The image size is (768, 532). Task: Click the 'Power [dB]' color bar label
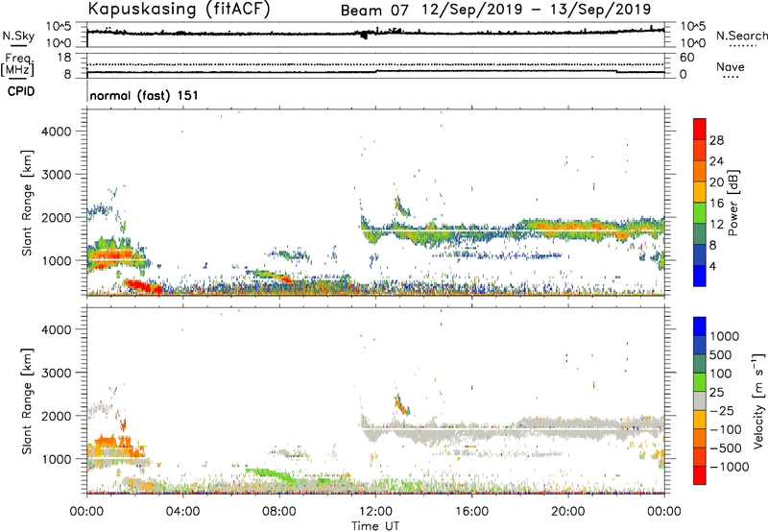point(733,203)
